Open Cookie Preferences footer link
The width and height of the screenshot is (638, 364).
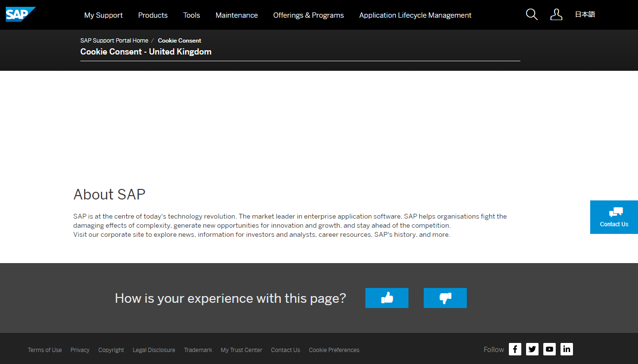pyautogui.click(x=334, y=350)
